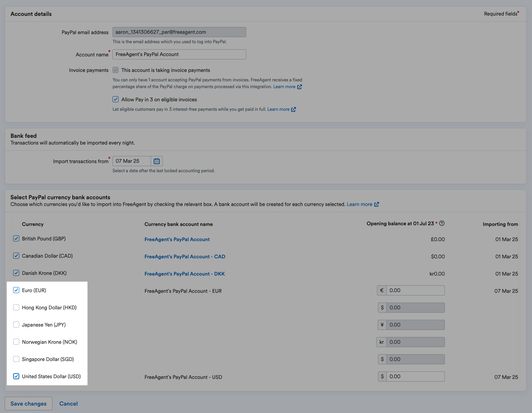Click the 'Opening balance at 01 Jul 23' header
Screen dimensions: 532x413
tap(400, 224)
